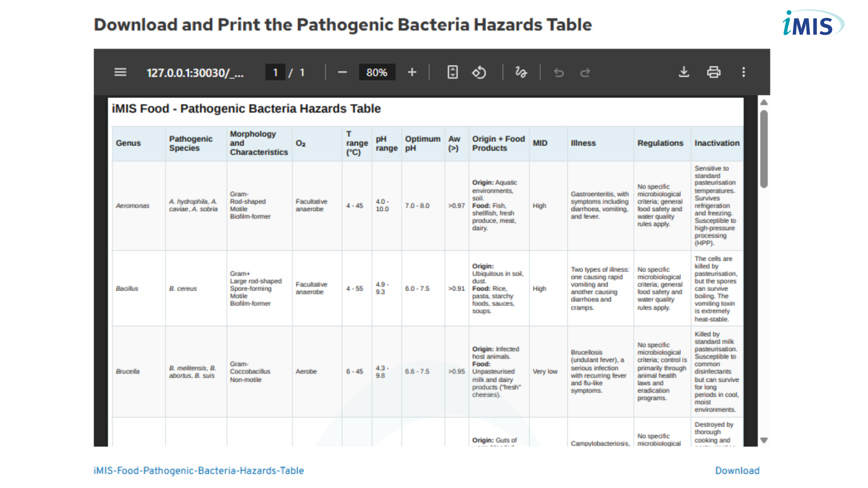868x488 pixels.
Task: Click the vertical scrollbar thumb
Action: coord(764,149)
